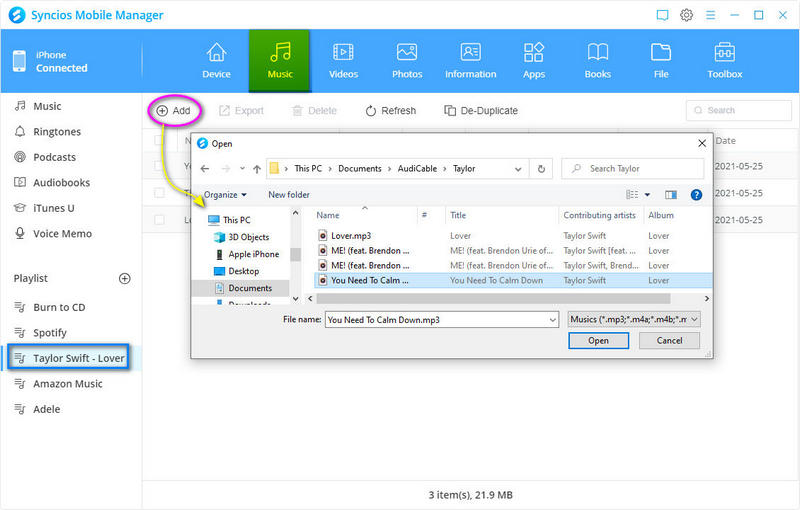
Task: Click the Search Taylor field
Action: (x=633, y=168)
